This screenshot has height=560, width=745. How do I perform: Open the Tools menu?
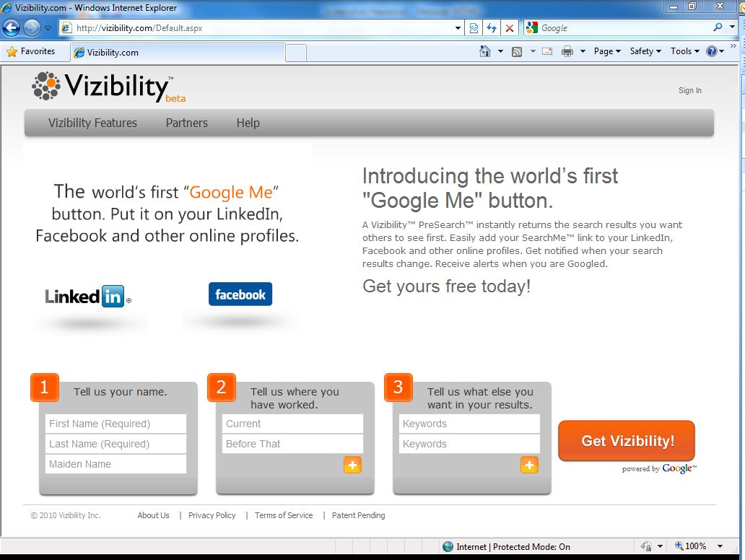[x=684, y=51]
